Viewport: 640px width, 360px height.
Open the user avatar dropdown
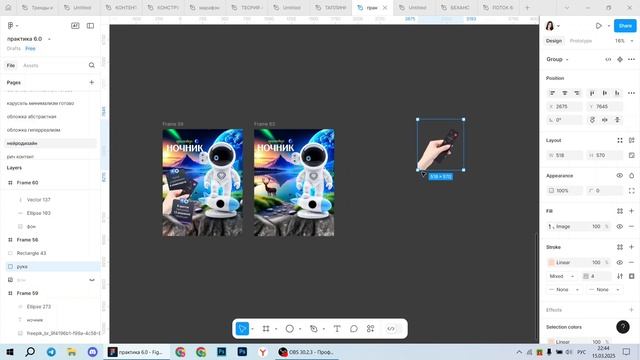552,26
